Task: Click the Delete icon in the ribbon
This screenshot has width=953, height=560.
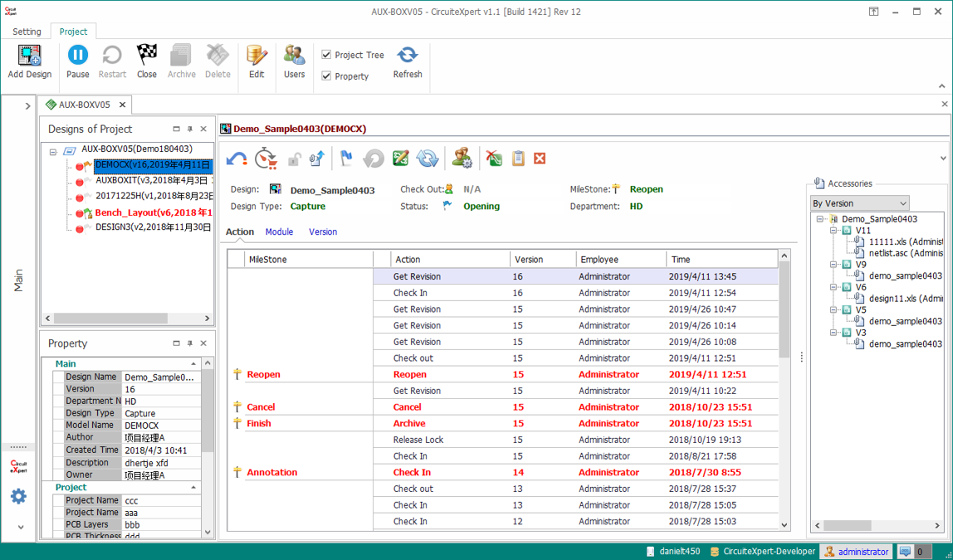Action: 217,56
